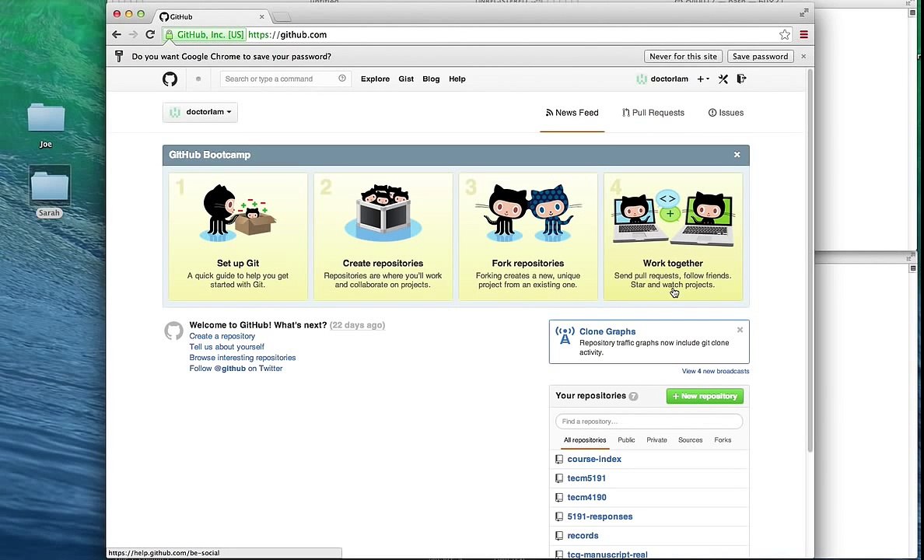The width and height of the screenshot is (924, 560).
Task: Toggle Chrome fullscreen arrows icon
Action: coord(803,13)
